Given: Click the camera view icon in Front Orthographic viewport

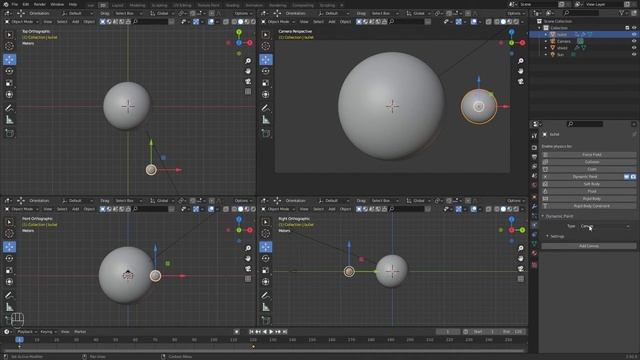Looking at the screenshot, I should [x=248, y=269].
